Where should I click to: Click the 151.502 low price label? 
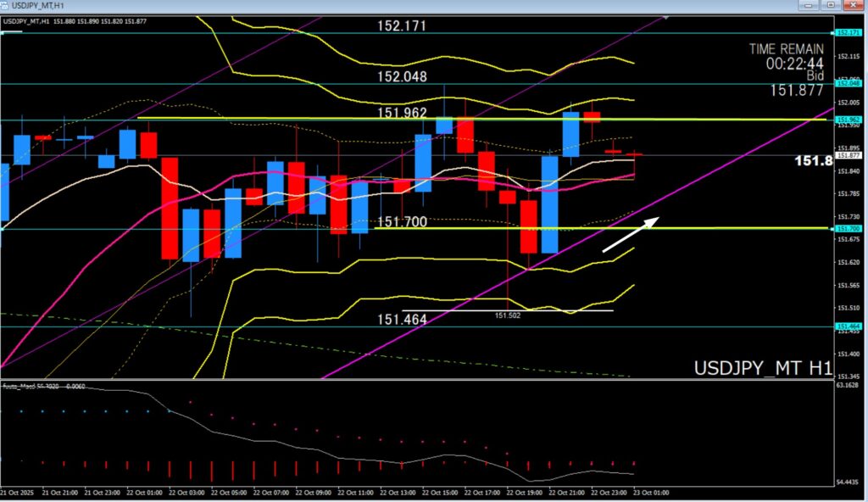tap(507, 315)
